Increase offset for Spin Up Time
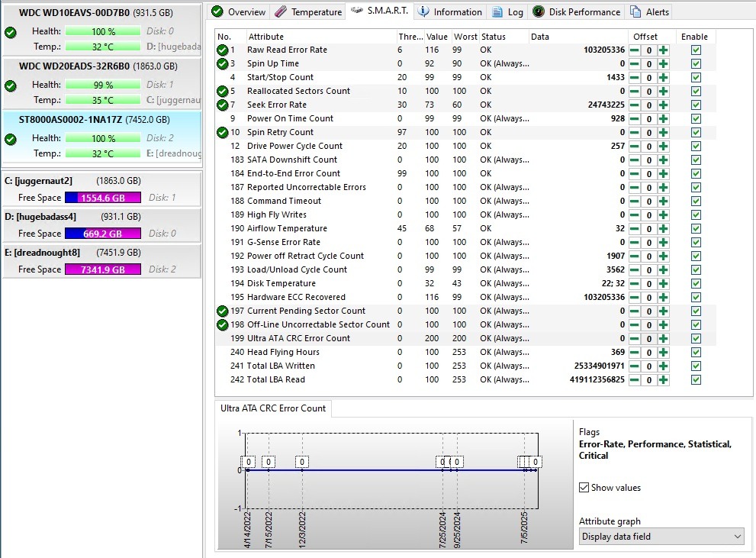This screenshot has height=558, width=756. pyautogui.click(x=664, y=63)
